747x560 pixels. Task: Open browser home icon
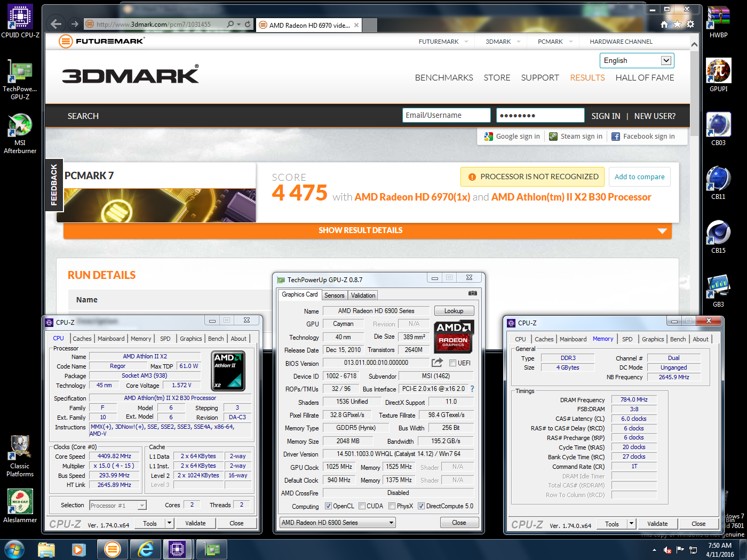click(664, 24)
